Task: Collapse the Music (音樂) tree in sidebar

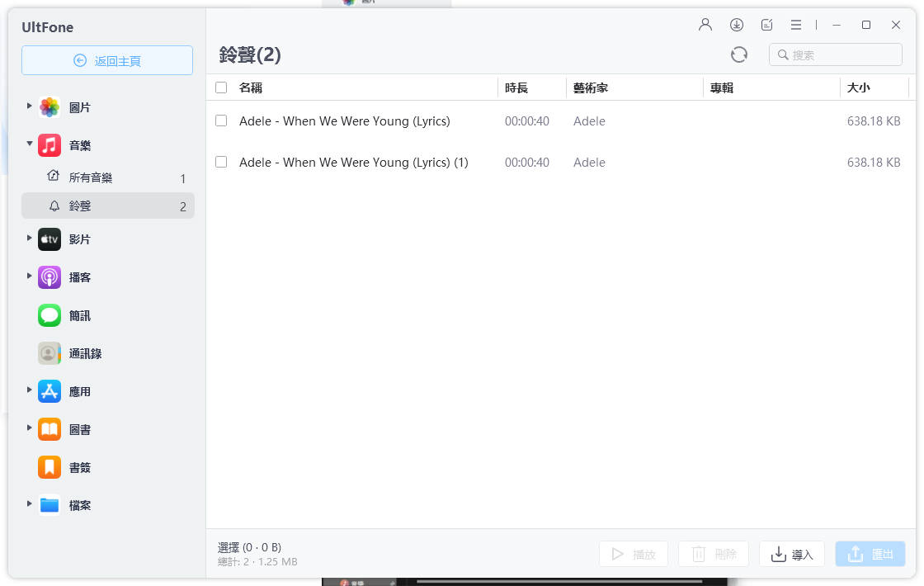Action: 29,144
